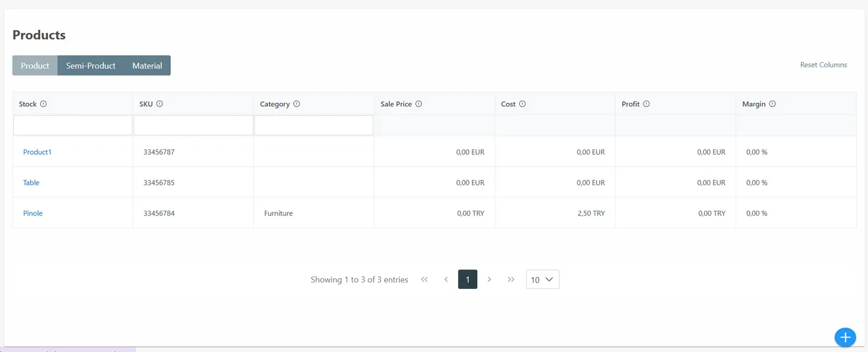The width and height of the screenshot is (868, 352).
Task: Click the info icon beside Profit
Action: pyautogui.click(x=647, y=104)
